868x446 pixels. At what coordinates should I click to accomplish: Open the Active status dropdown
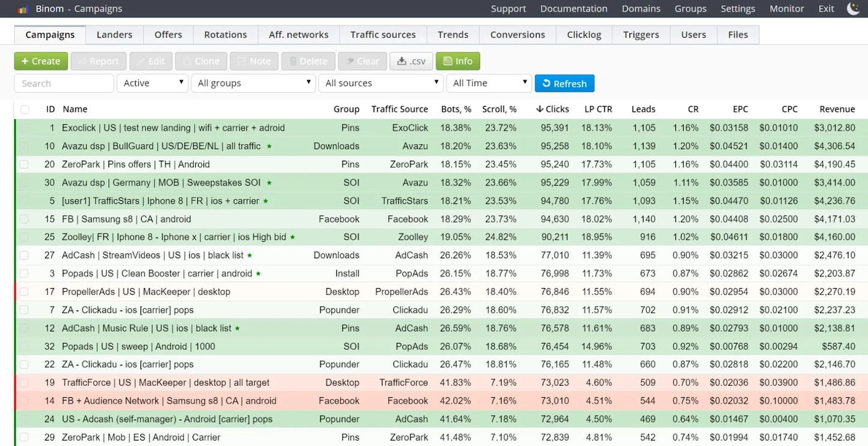click(x=153, y=84)
